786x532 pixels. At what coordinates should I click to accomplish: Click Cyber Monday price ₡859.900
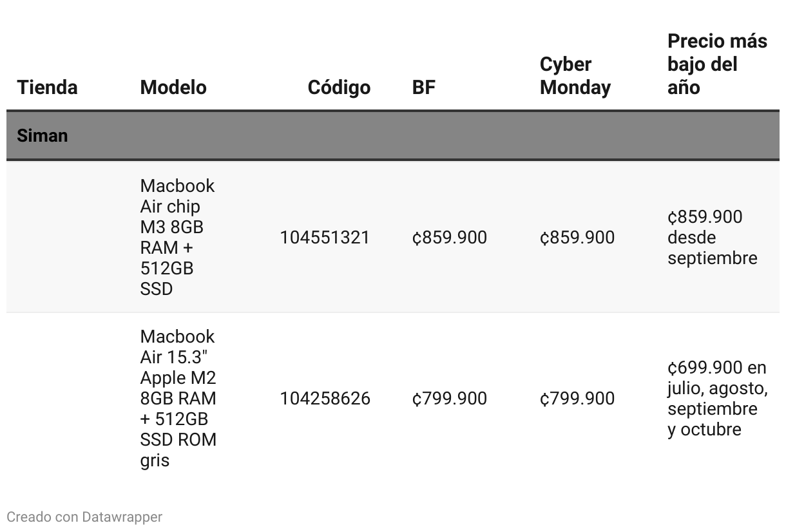pos(577,238)
